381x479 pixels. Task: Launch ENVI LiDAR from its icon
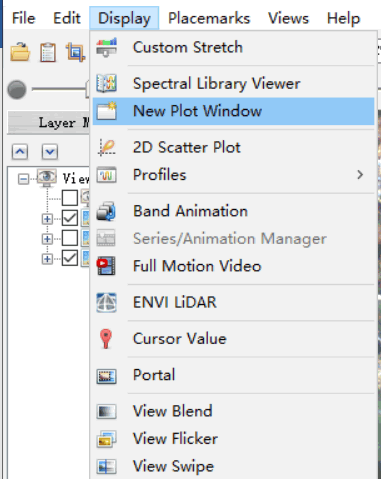[x=106, y=302]
